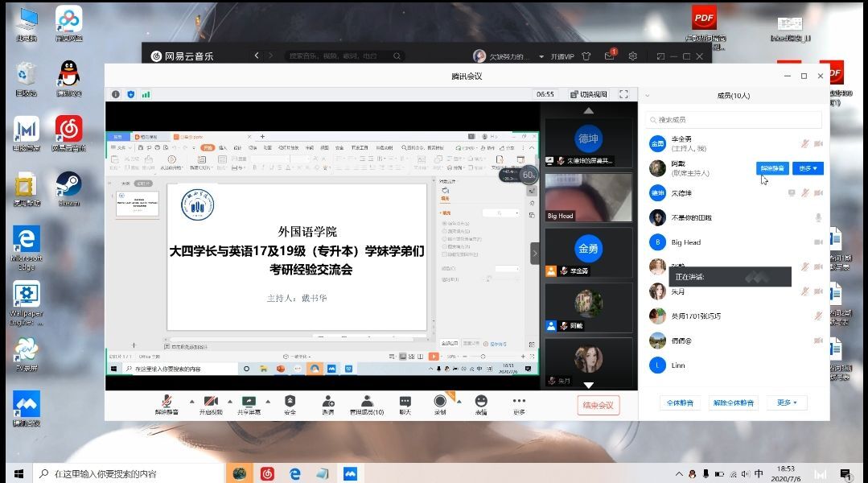Expand the audio options arrow beside microphone

[191, 401]
